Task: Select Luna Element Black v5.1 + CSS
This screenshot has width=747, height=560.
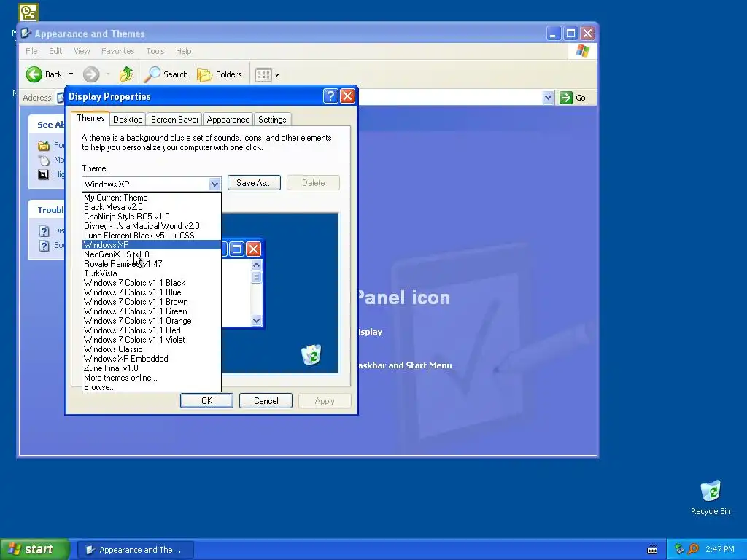Action: coord(152,236)
